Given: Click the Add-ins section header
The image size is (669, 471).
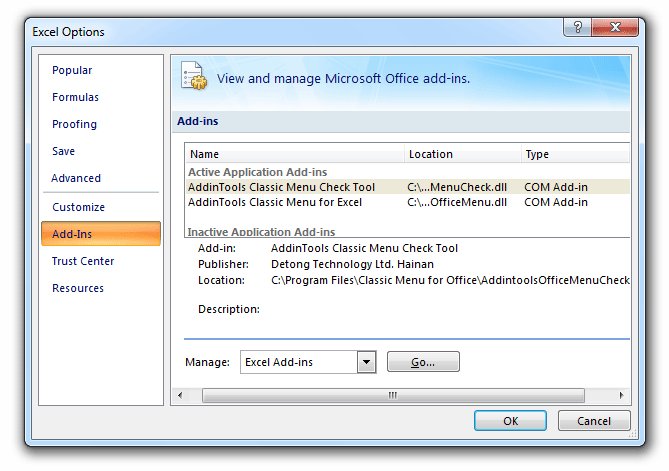Looking at the screenshot, I should click(198, 121).
